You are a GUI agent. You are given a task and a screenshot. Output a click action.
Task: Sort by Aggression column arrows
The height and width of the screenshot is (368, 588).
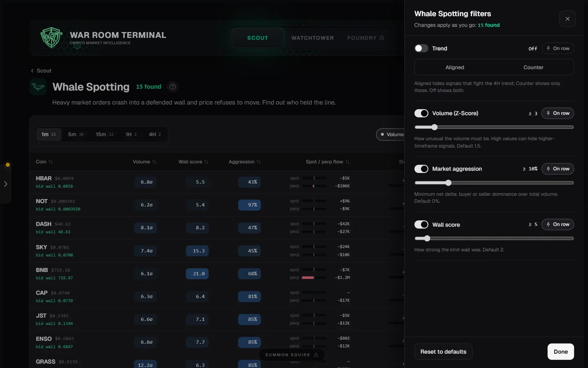pos(258,162)
